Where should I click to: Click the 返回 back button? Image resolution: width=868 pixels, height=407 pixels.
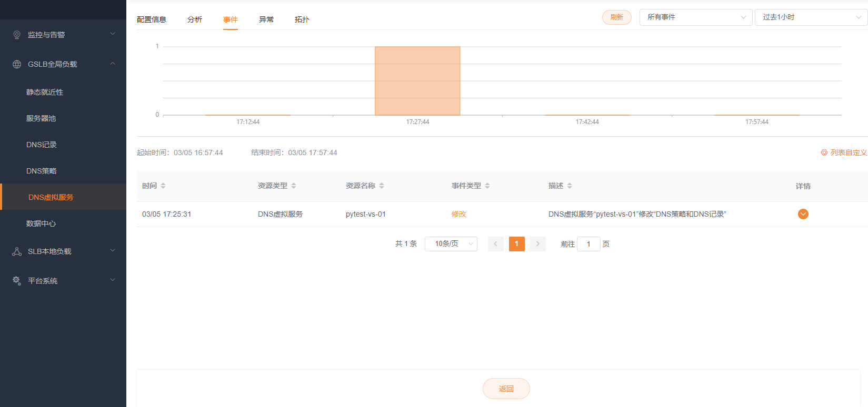pos(506,389)
